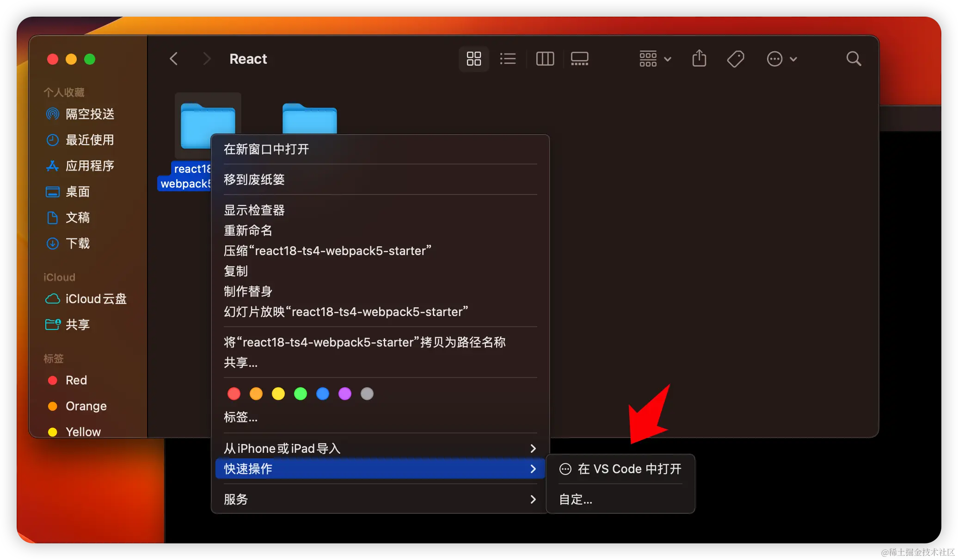
Task: Apply the orange color tag
Action: pos(256,394)
